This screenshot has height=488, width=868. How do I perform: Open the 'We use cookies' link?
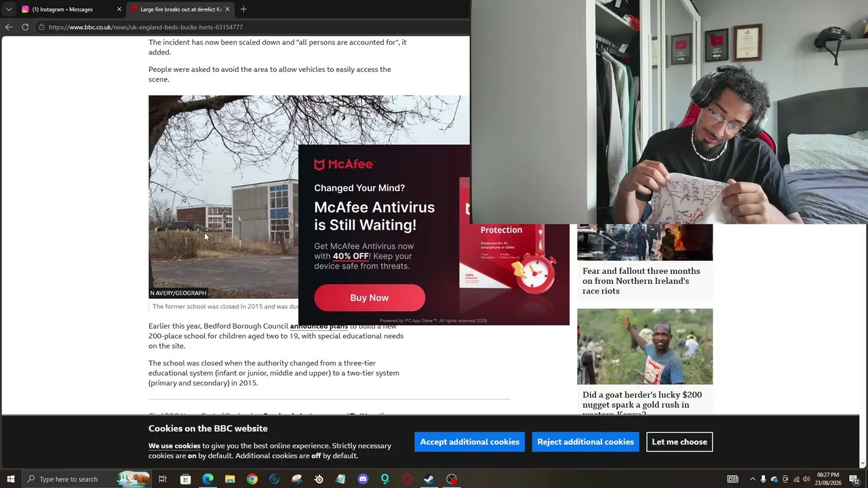(x=174, y=446)
